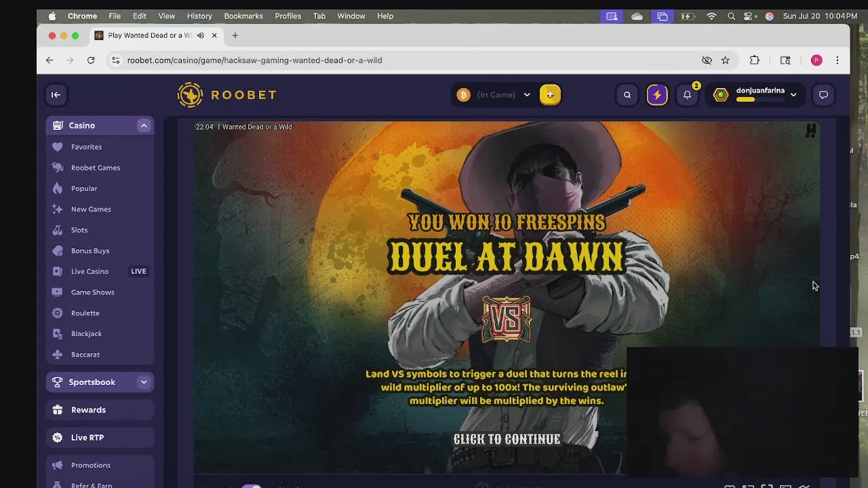Open macOS Control Center
This screenshot has width=868, height=488.
[749, 16]
